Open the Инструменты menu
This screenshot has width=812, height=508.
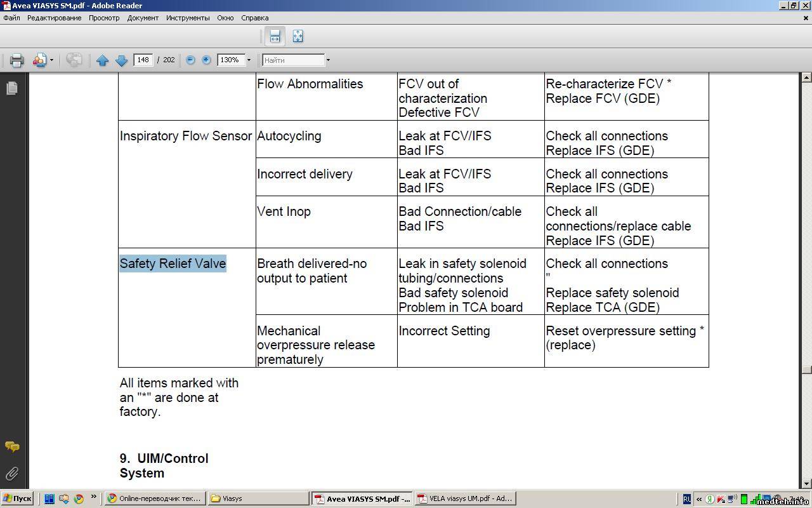[188, 18]
